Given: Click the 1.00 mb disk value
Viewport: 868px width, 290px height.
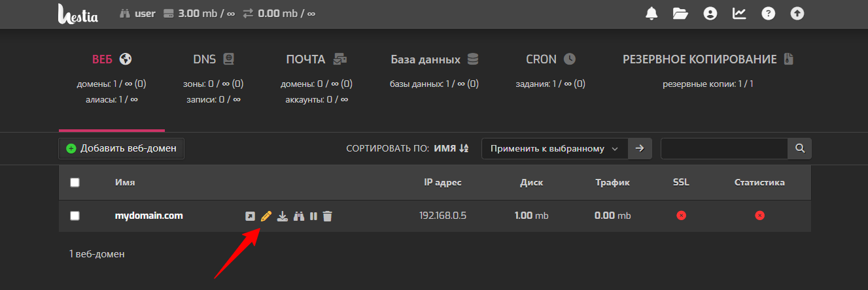Looking at the screenshot, I should coord(531,216).
